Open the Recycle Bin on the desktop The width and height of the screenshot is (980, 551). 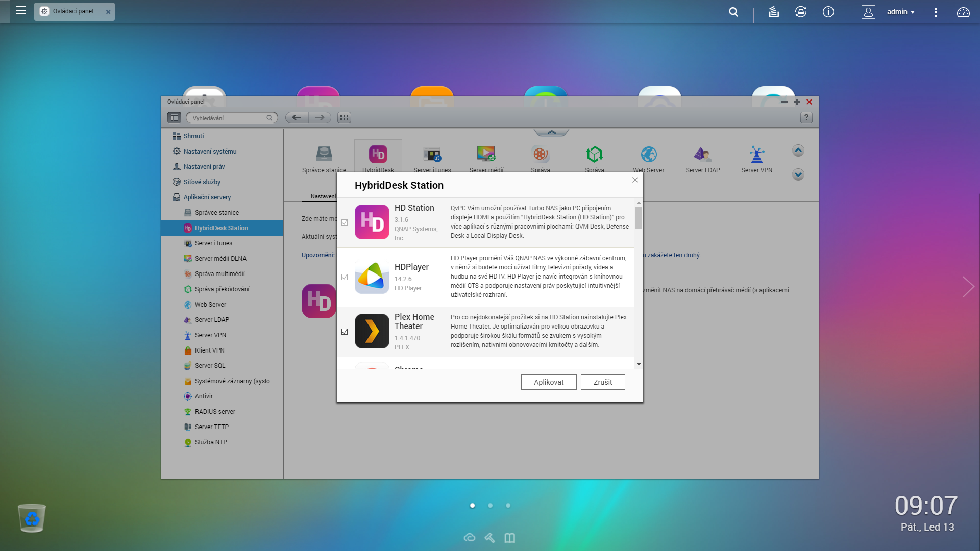(32, 518)
